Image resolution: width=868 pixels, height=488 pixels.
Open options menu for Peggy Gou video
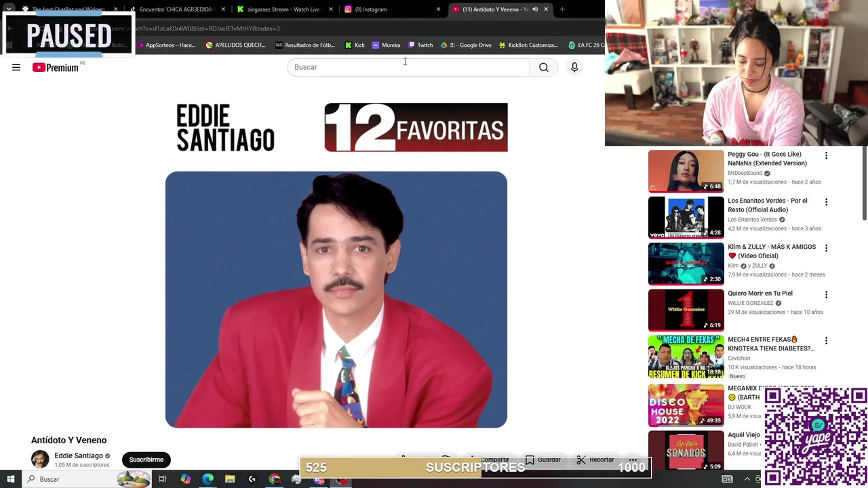[826, 156]
